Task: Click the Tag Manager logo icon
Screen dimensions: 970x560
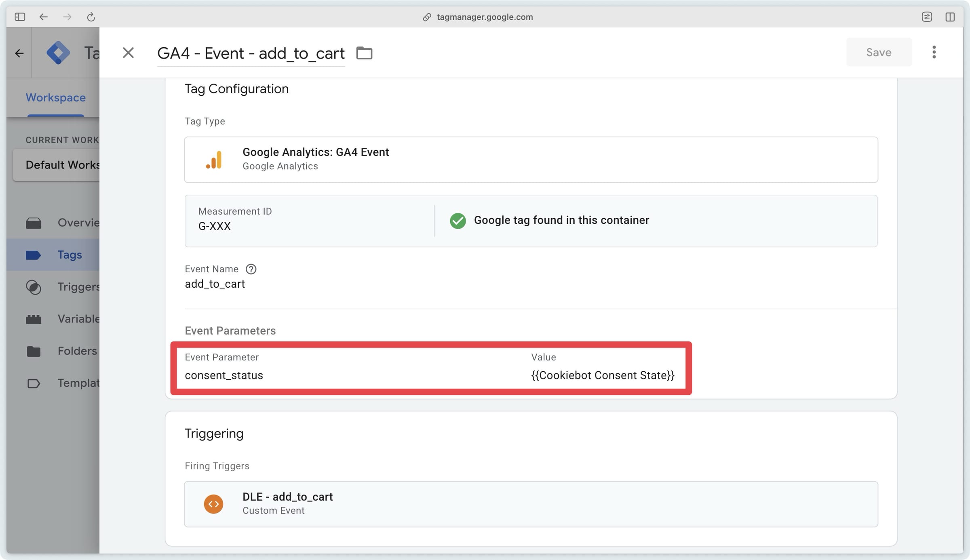Action: [58, 53]
